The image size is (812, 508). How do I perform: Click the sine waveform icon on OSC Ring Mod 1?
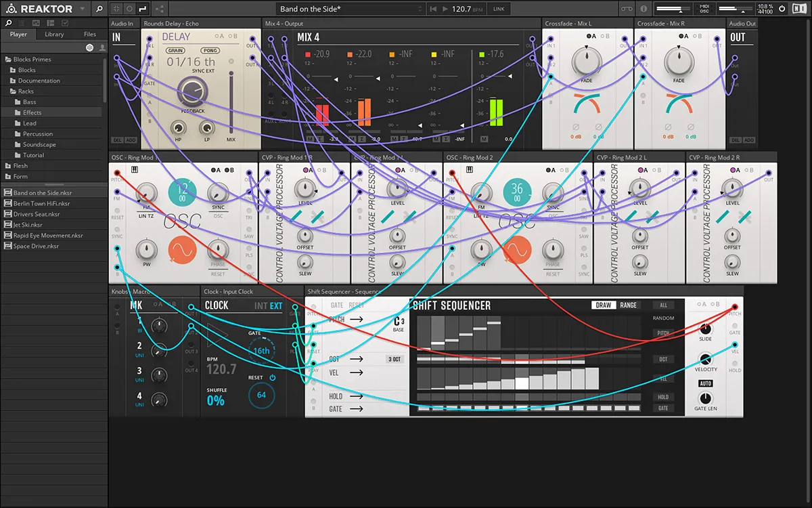coord(182,251)
